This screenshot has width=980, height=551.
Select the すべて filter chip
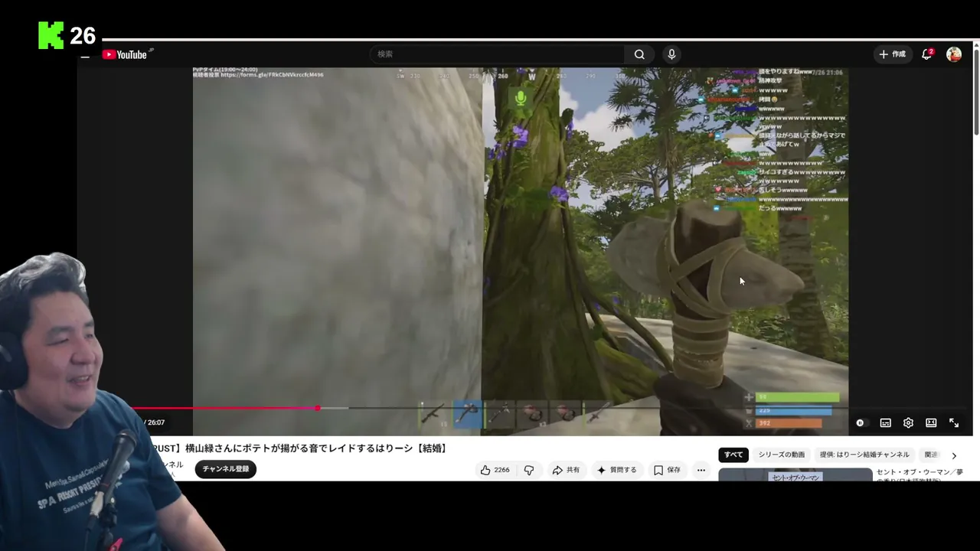tap(733, 455)
